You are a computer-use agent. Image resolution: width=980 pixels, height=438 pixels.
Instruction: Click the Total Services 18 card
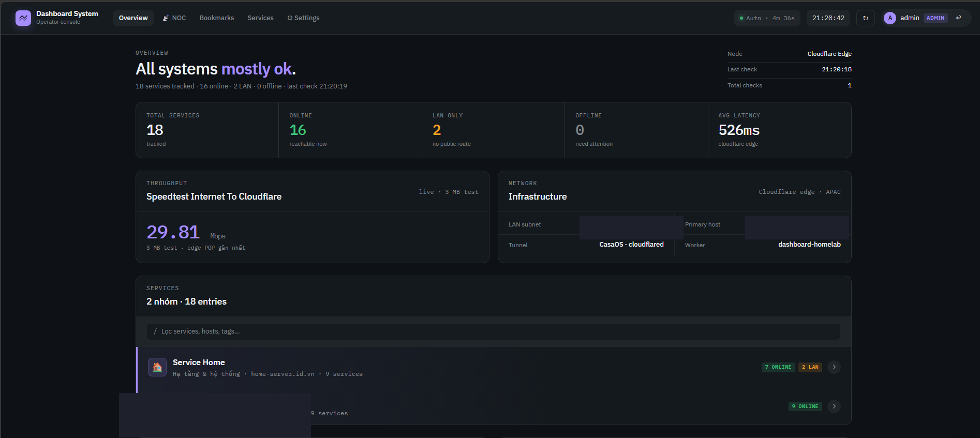tap(207, 130)
